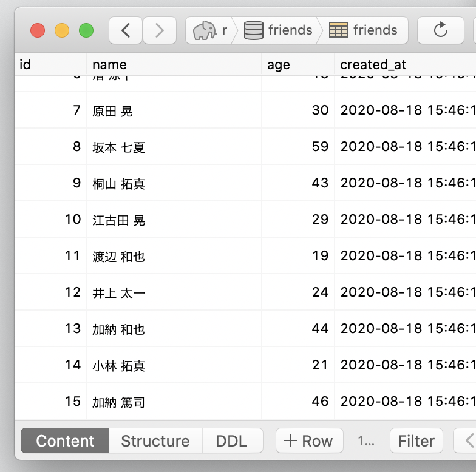Click id cell 12
The width and height of the screenshot is (476, 472).
(51, 292)
